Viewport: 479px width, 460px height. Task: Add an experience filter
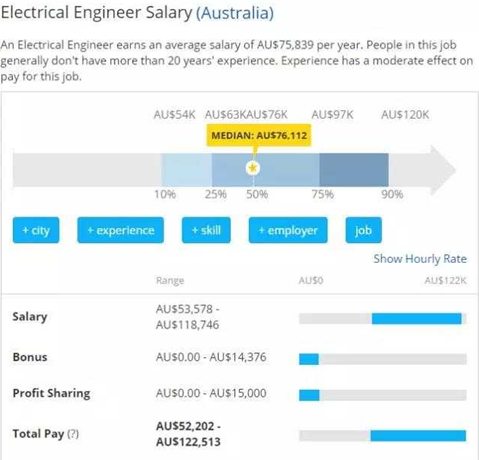[x=121, y=230]
